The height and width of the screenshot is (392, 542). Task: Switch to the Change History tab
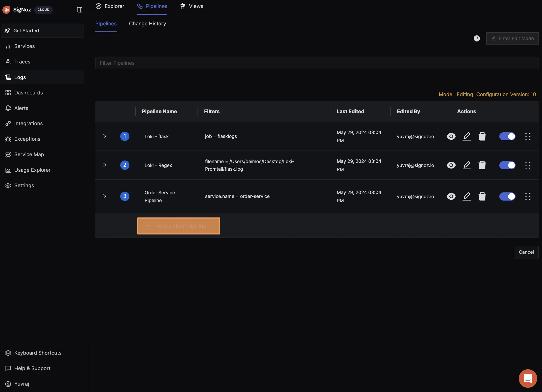pyautogui.click(x=147, y=24)
